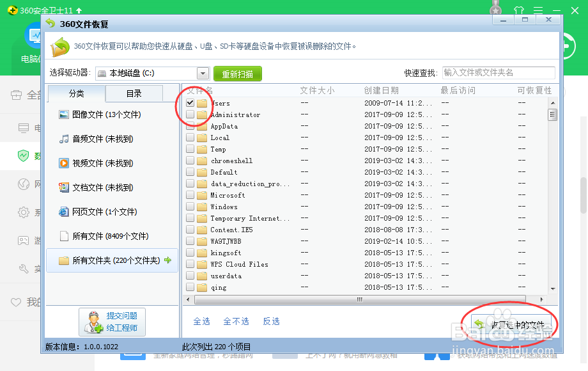Click the 反选 invert selection link
588x371 pixels.
(271, 321)
